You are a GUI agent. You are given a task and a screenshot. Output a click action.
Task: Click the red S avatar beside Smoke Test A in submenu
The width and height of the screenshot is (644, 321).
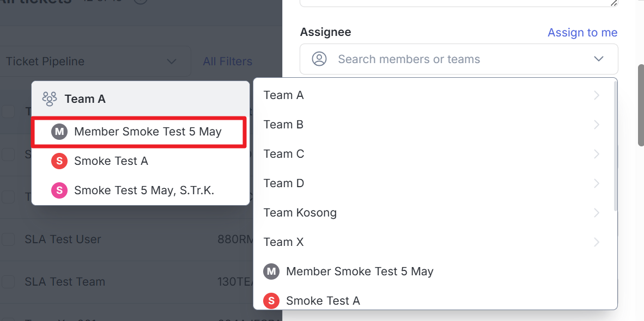click(x=59, y=161)
